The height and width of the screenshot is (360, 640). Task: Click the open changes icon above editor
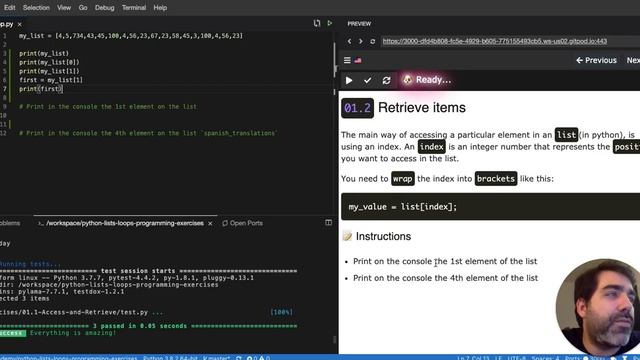[317, 23]
